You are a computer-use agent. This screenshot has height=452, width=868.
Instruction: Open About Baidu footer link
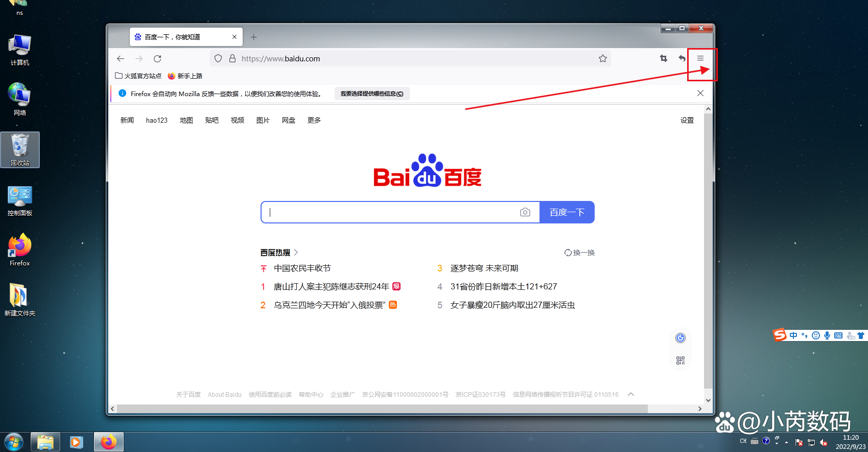pyautogui.click(x=224, y=395)
